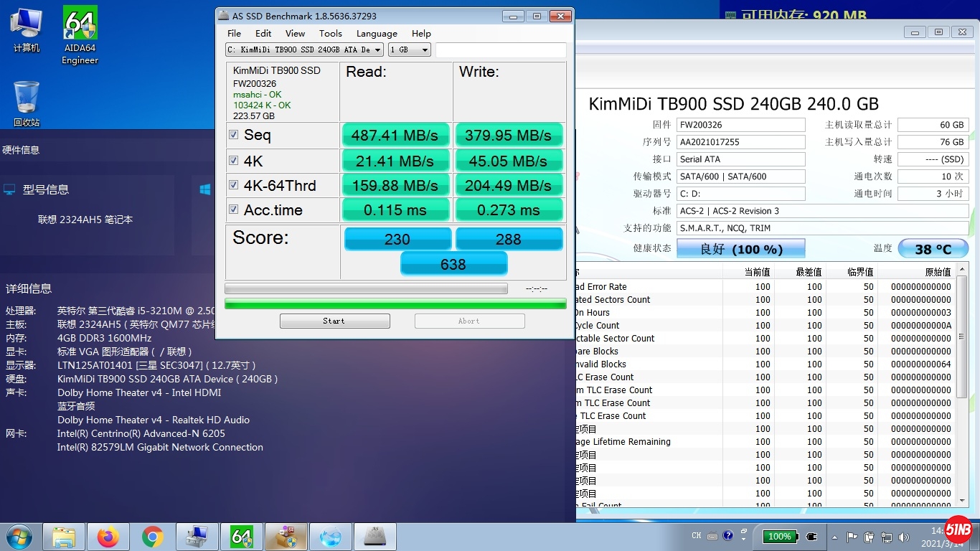The height and width of the screenshot is (551, 980).
Task: Show hidden system tray icons
Action: [x=834, y=537]
